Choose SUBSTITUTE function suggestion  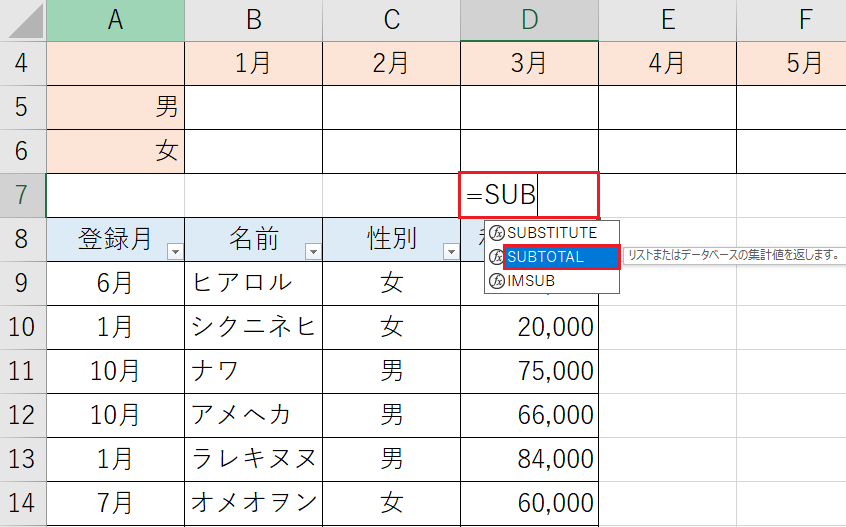coord(552,233)
